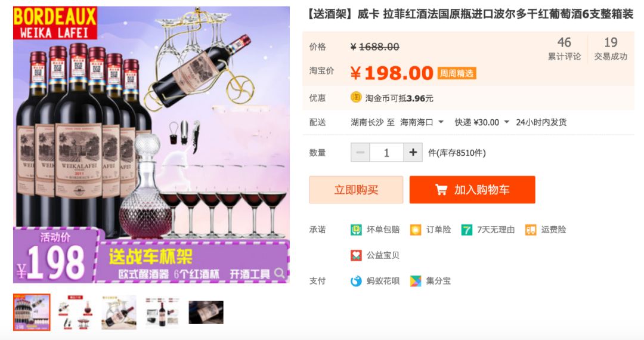Click the quantity input field
644x340 pixels.
(386, 153)
